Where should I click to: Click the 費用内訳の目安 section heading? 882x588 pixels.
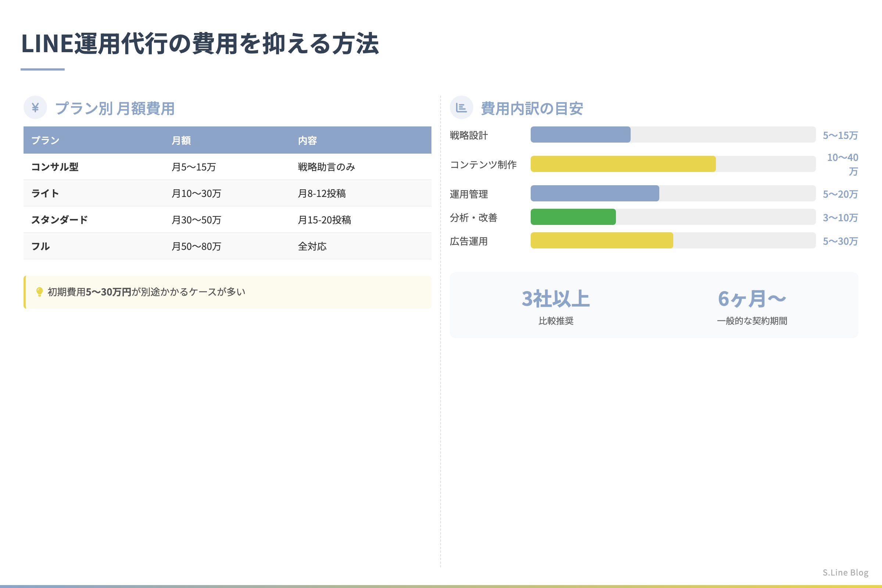532,108
